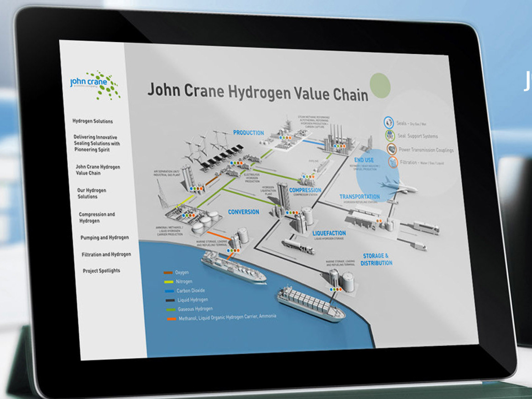Go to Our Hydrogen Solutions
Image resolution: width=532 pixels, height=399 pixels.
[91, 193]
